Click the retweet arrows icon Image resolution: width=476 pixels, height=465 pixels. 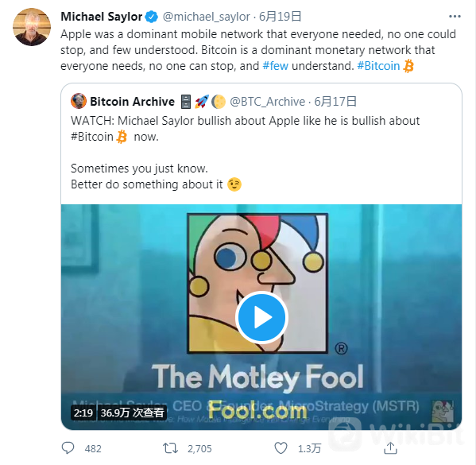click(x=170, y=448)
